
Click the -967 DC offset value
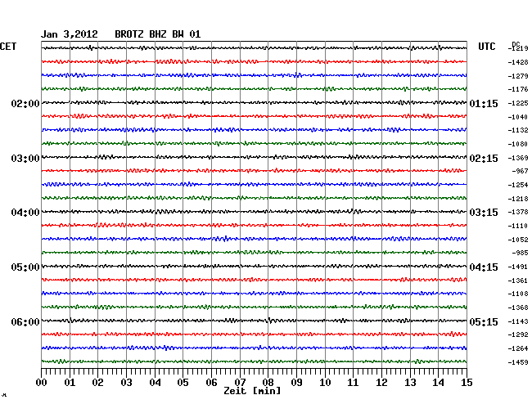point(519,171)
